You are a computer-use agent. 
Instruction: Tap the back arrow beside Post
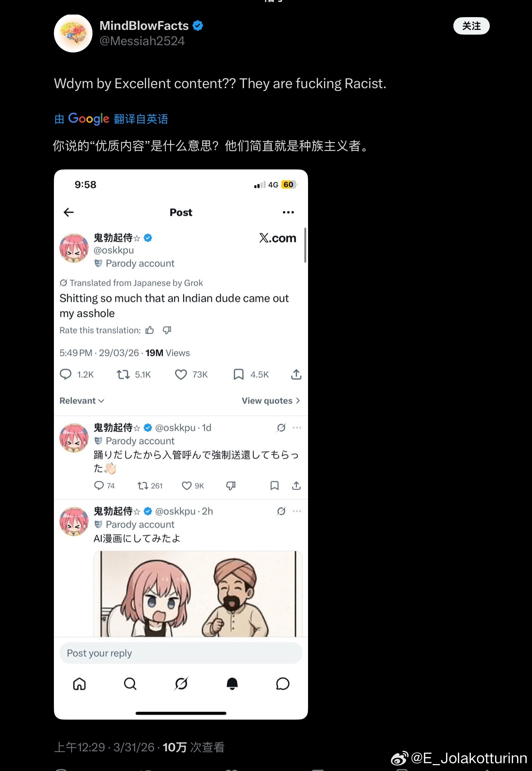point(68,212)
